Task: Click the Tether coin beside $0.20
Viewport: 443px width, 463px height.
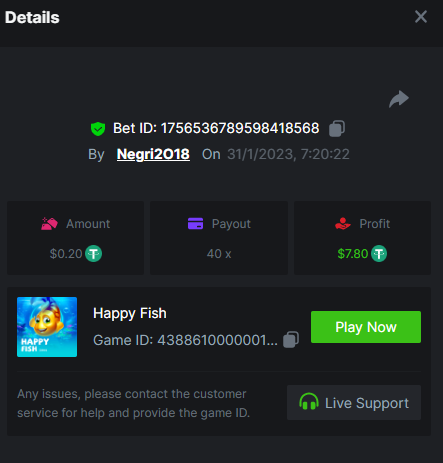Action: pos(93,254)
